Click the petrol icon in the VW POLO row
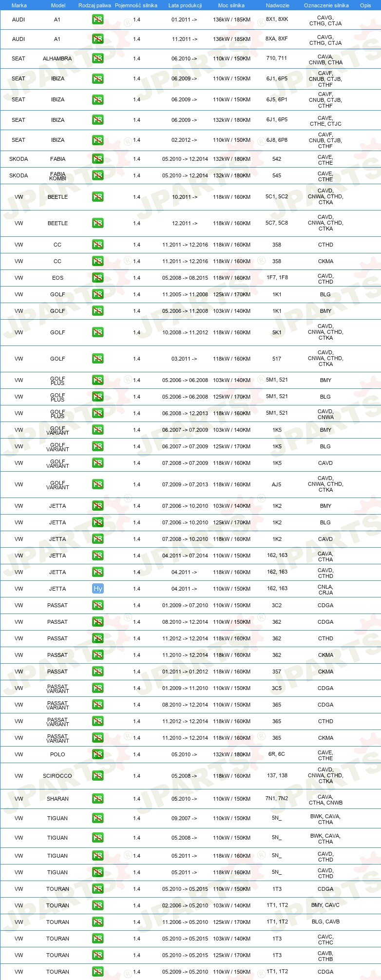The height and width of the screenshot is (980, 381). point(97,754)
